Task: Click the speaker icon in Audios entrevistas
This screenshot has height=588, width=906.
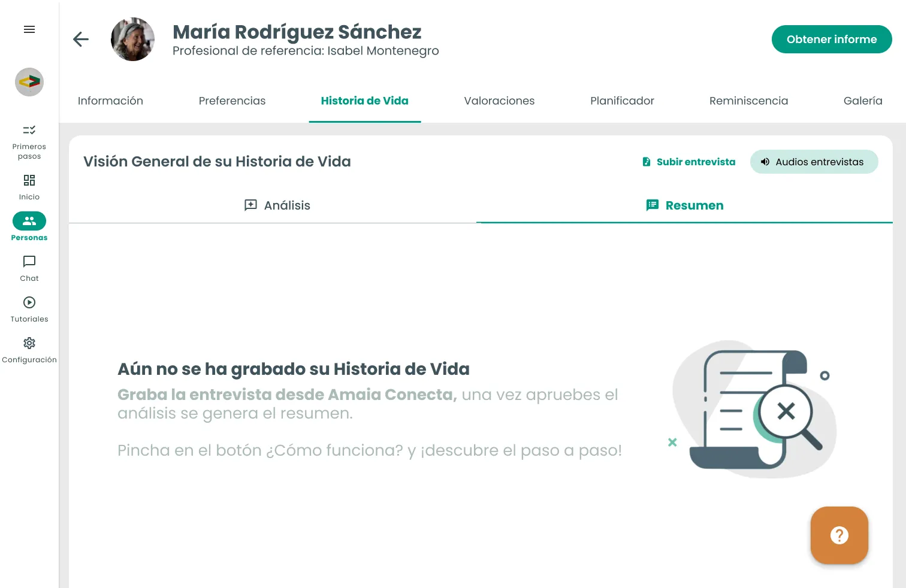Action: [765, 162]
